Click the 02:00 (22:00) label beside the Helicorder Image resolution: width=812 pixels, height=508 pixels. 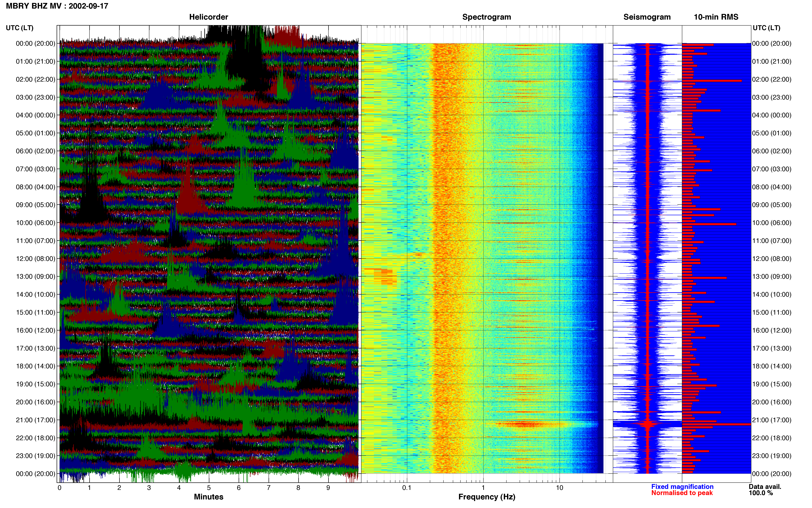pyautogui.click(x=36, y=79)
